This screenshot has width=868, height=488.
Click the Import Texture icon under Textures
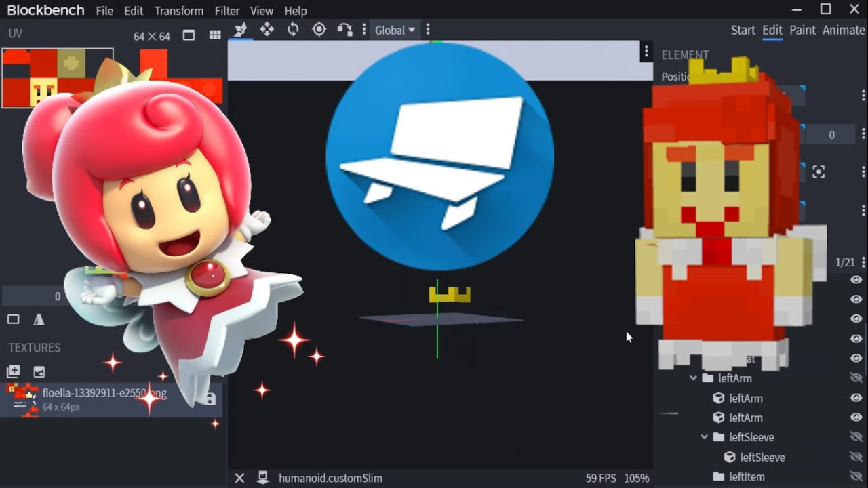39,371
